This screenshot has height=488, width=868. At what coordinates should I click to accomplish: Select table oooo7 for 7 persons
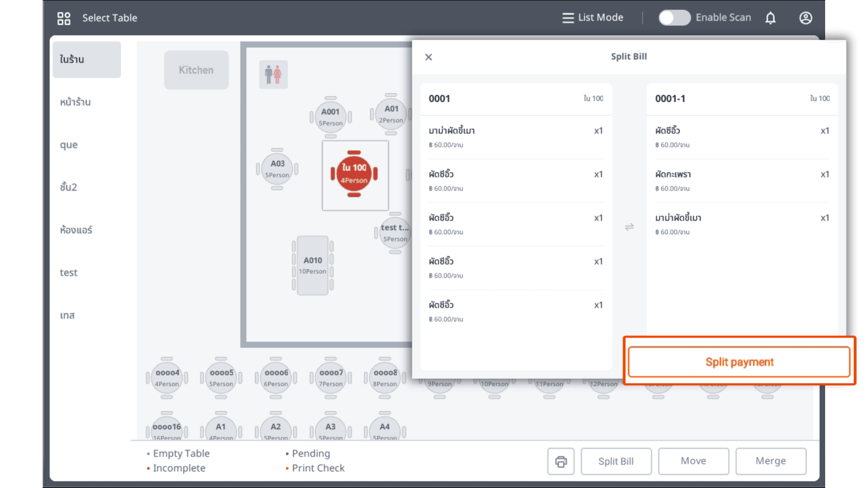[331, 378]
